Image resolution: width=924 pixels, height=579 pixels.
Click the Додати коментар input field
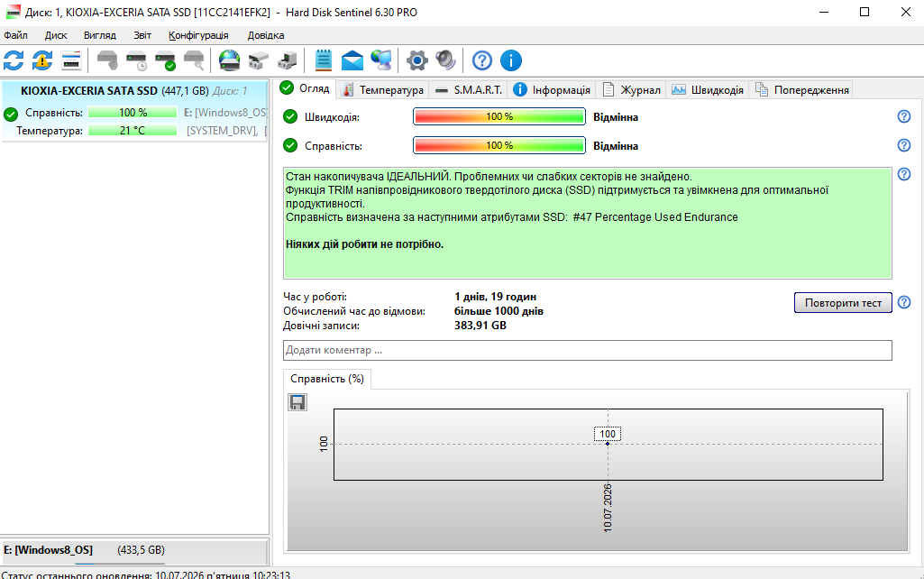coord(588,350)
